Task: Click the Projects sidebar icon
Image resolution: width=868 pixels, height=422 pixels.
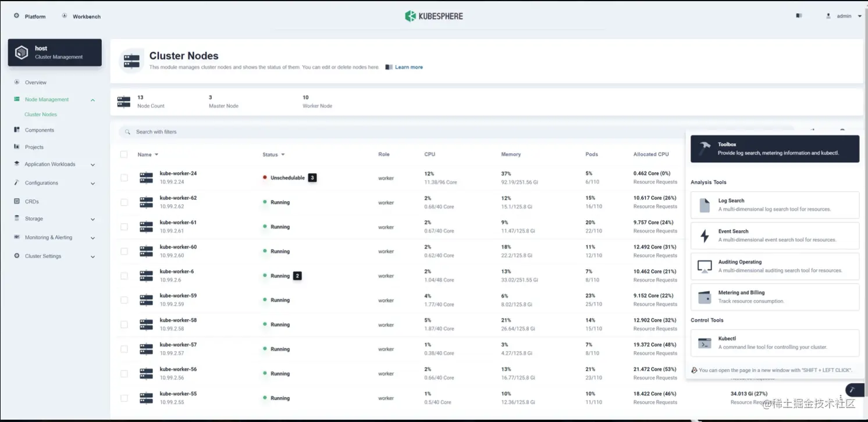Action: click(x=17, y=147)
